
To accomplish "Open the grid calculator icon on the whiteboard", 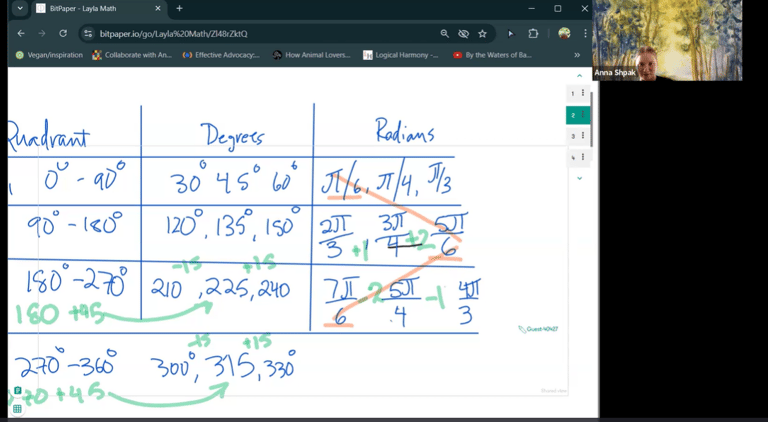I will (17, 409).
